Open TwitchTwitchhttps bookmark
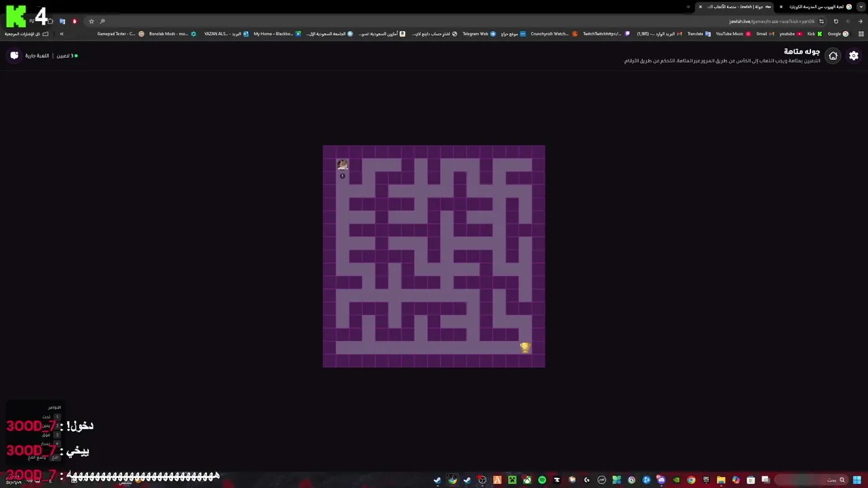The width and height of the screenshot is (868, 488). 606,34
